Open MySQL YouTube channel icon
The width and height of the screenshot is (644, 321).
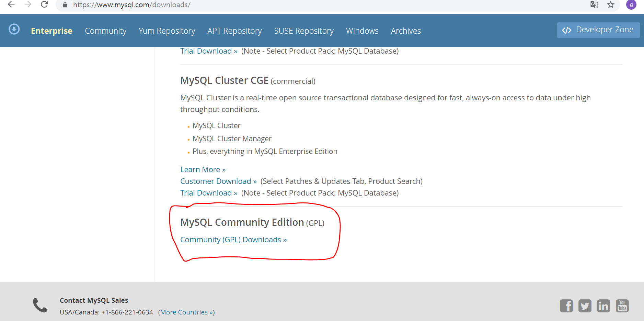pos(622,306)
